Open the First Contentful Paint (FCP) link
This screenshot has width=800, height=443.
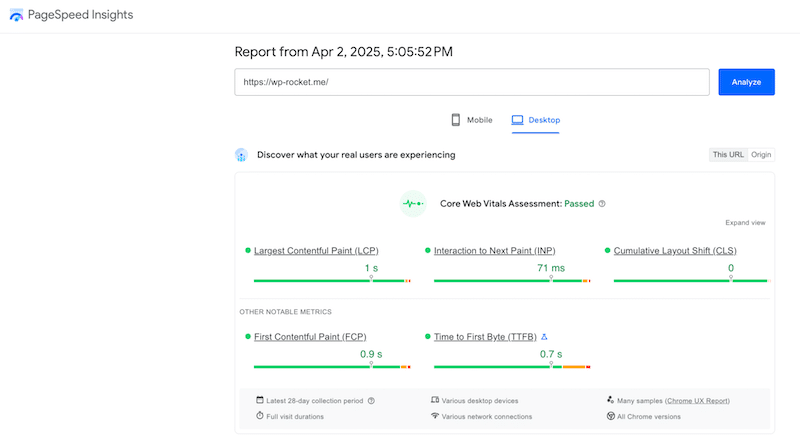click(x=310, y=337)
